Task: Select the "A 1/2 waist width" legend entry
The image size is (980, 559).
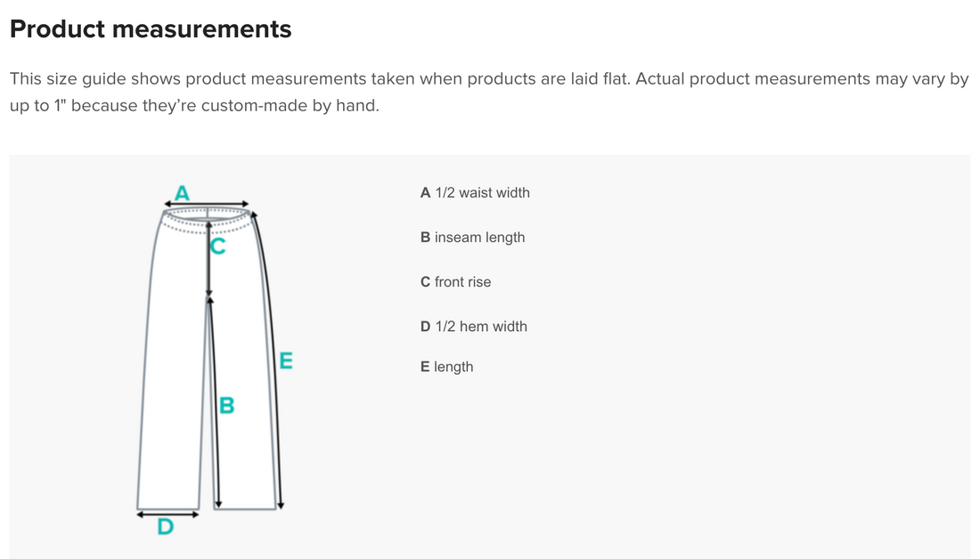Action: pos(475,192)
